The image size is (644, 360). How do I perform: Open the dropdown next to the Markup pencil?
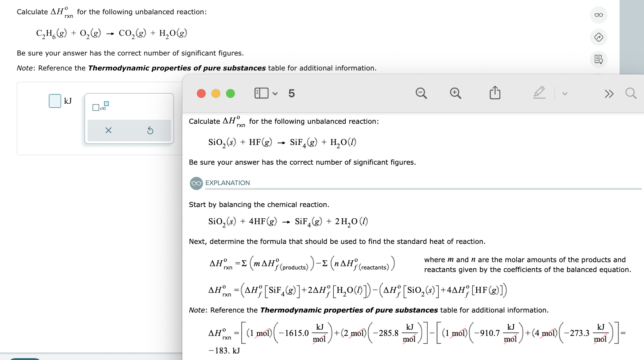(564, 93)
